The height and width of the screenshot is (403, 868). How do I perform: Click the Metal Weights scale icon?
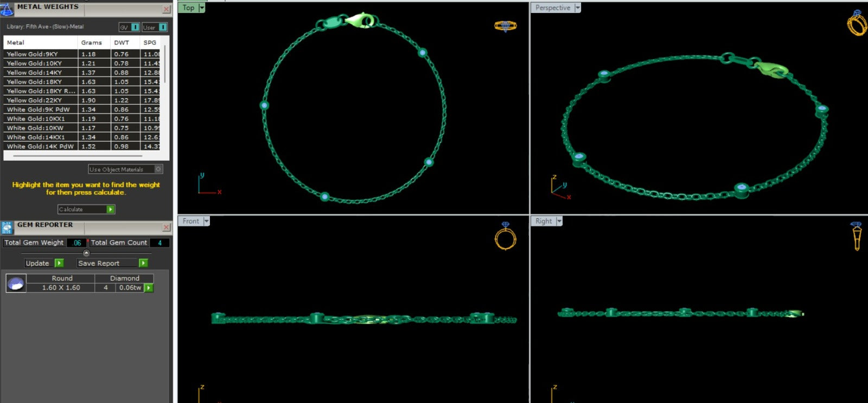click(7, 9)
